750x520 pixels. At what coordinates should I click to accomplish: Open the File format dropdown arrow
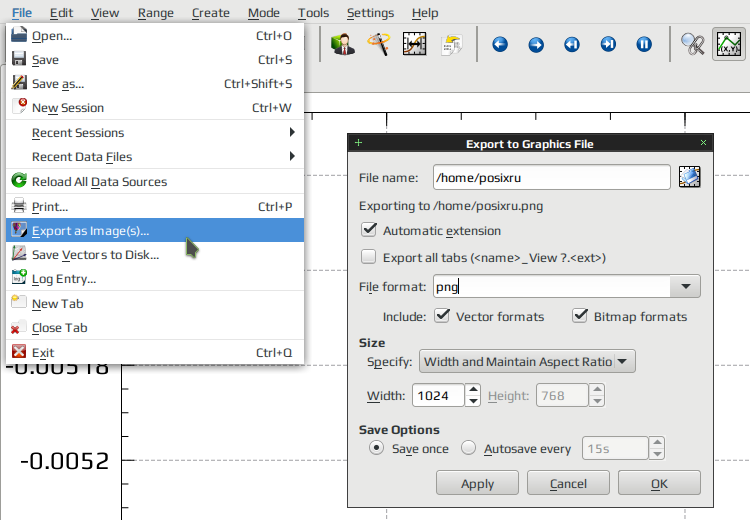point(685,286)
